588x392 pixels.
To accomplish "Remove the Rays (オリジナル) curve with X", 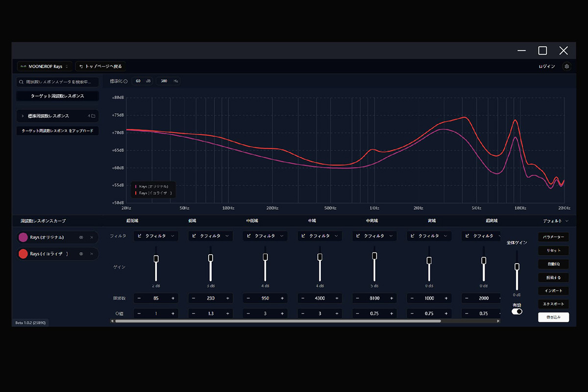I will (92, 237).
